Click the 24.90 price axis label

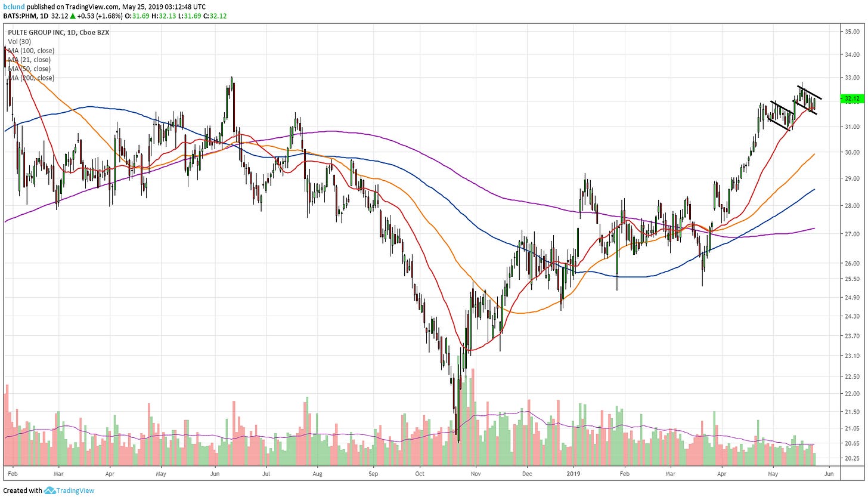(x=851, y=297)
